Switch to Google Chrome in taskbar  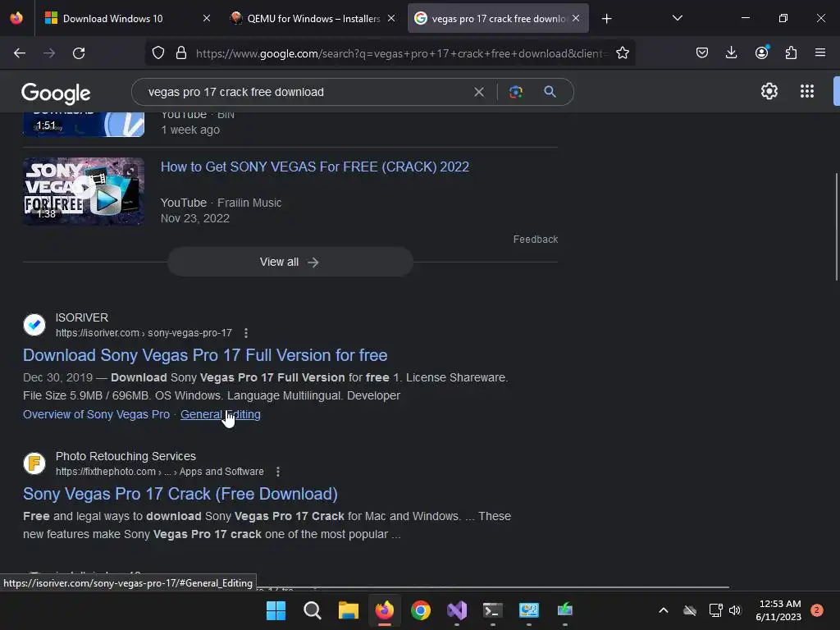(421, 610)
